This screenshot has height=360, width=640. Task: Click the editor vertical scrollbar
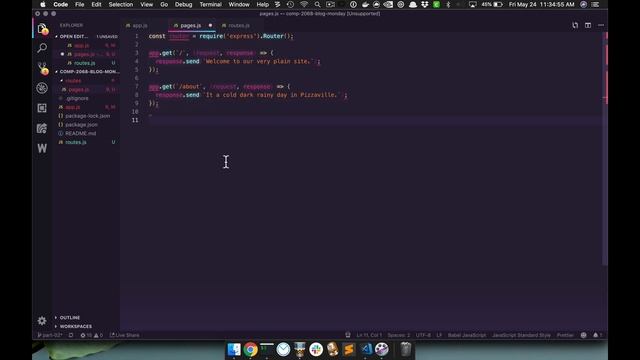605,149
